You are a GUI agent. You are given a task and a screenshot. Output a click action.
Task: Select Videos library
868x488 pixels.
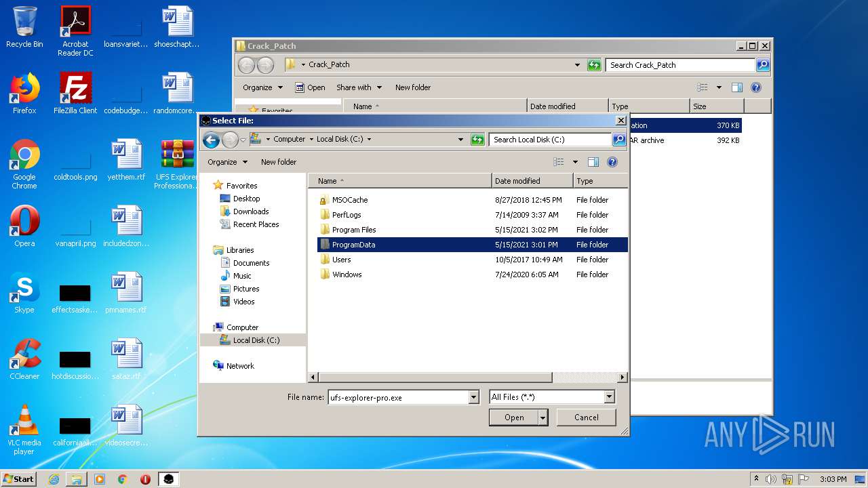click(244, 302)
